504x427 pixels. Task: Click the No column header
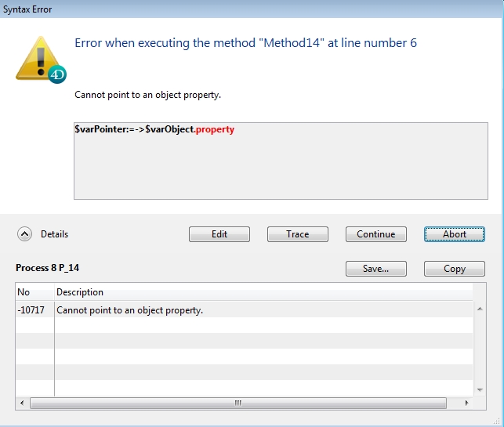coord(34,292)
